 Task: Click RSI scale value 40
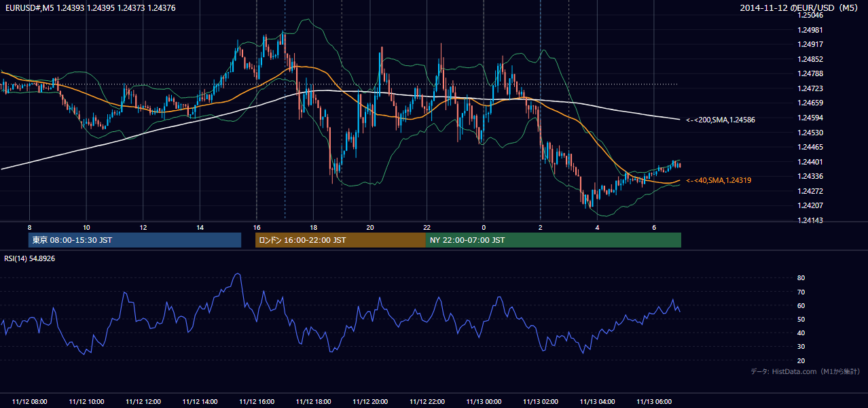(801, 333)
